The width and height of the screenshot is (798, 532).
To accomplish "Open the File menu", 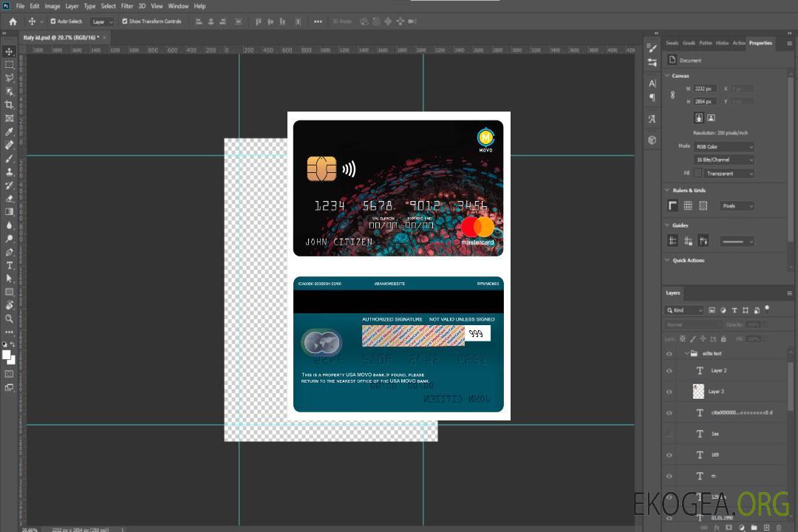I will click(21, 6).
